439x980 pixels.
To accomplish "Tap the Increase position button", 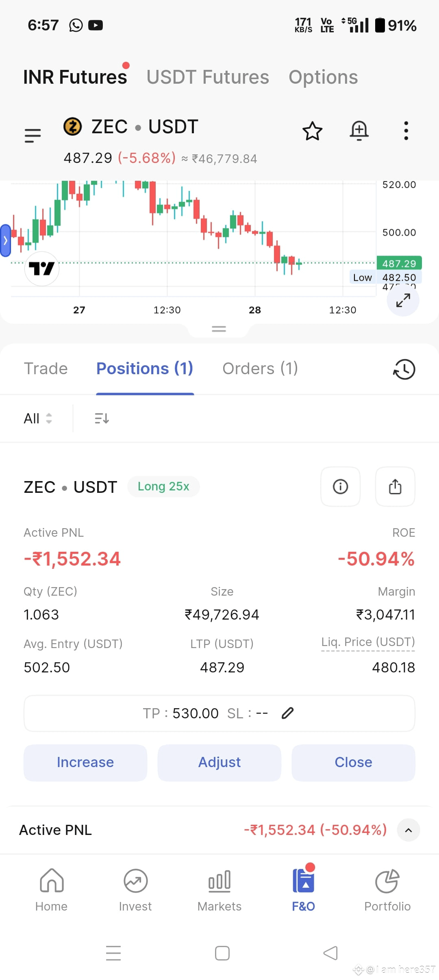I will (85, 762).
